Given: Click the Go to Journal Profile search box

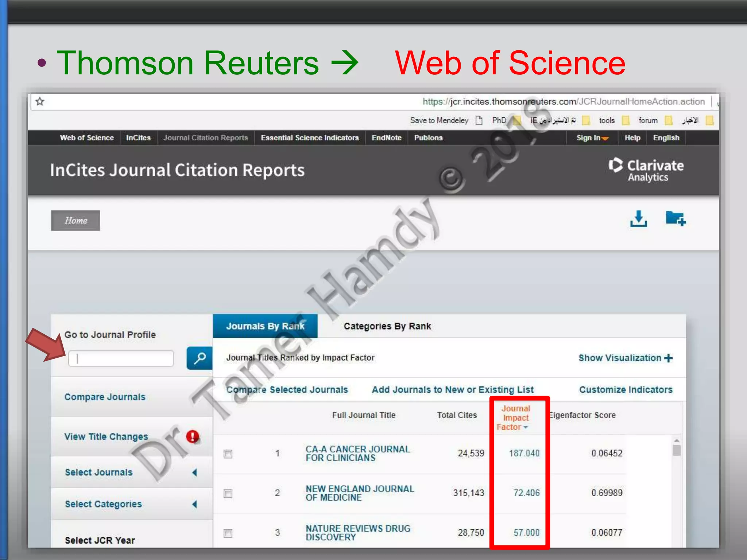Looking at the screenshot, I should pyautogui.click(x=121, y=358).
